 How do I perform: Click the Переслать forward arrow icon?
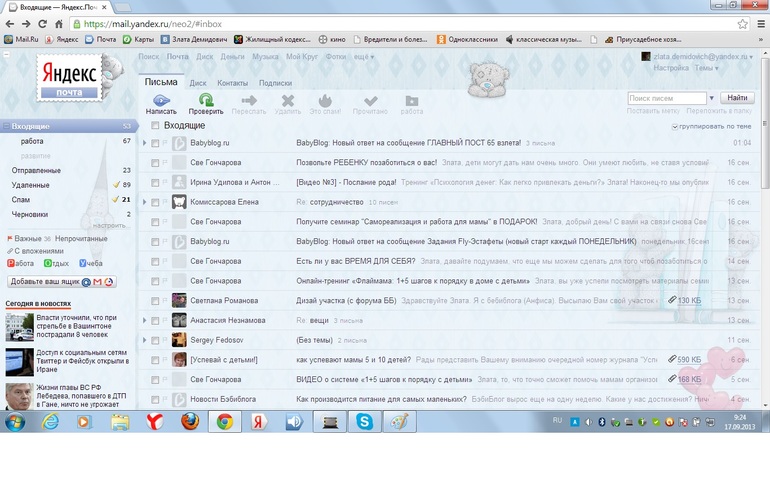click(249, 100)
